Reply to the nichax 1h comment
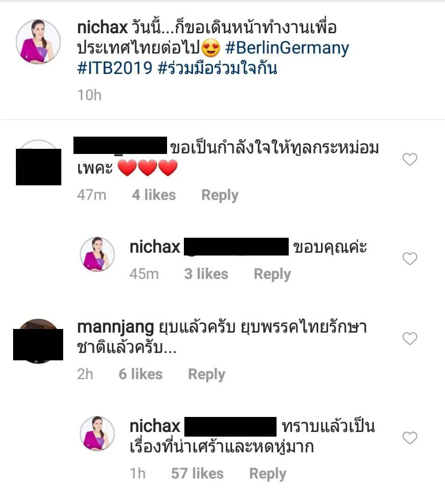Screen dimensions: 445x504 click(268, 474)
